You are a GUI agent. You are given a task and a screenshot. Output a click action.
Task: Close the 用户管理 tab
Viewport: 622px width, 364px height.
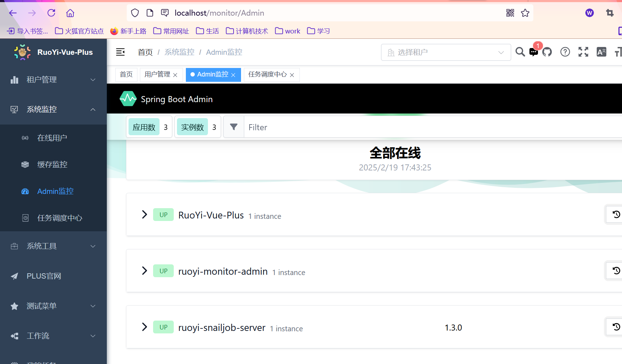(x=175, y=75)
